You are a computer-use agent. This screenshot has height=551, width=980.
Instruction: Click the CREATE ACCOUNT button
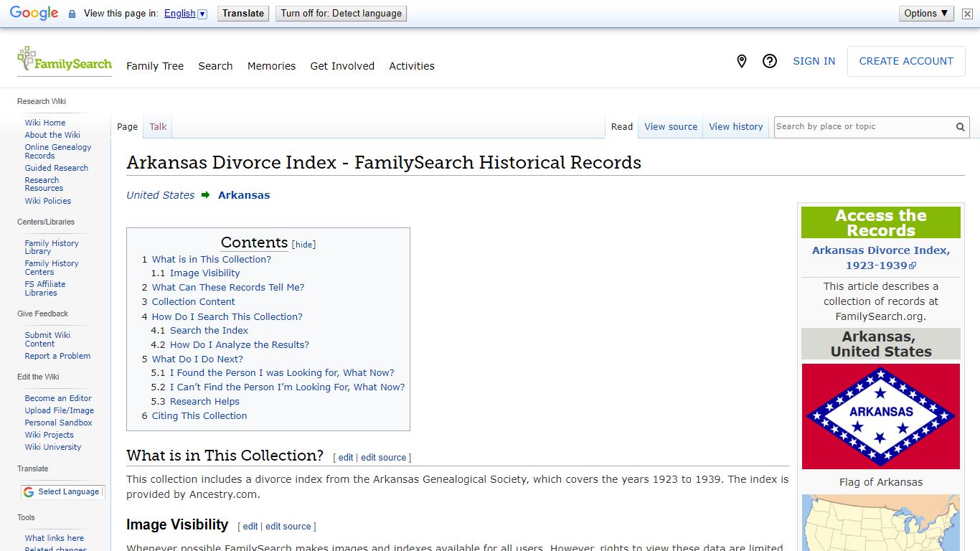click(x=906, y=62)
